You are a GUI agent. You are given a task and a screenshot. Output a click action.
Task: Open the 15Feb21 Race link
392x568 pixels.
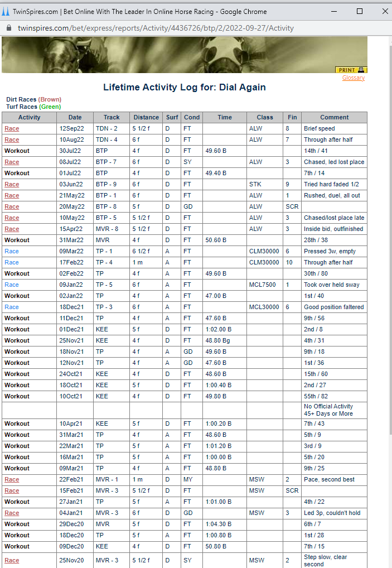coord(12,491)
